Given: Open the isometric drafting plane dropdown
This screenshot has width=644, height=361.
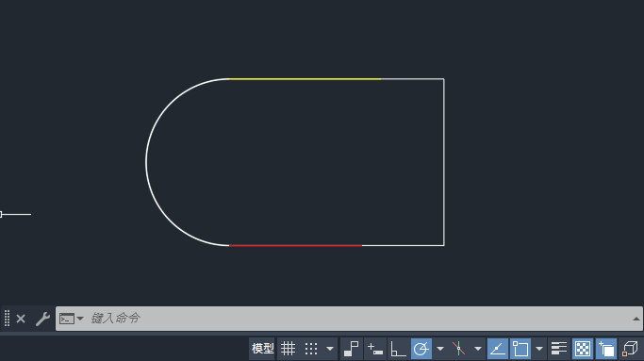Looking at the screenshot, I should 478,349.
